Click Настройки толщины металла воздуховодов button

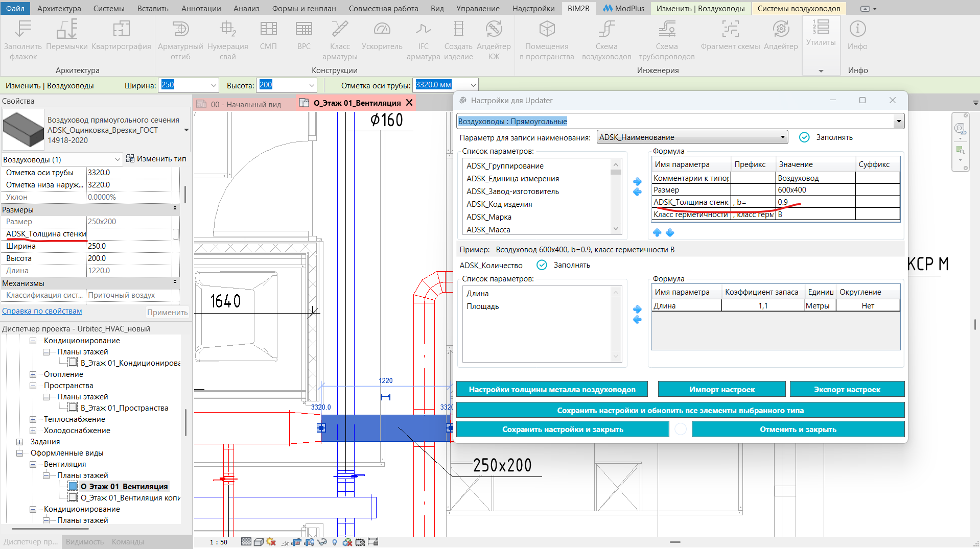[552, 389]
